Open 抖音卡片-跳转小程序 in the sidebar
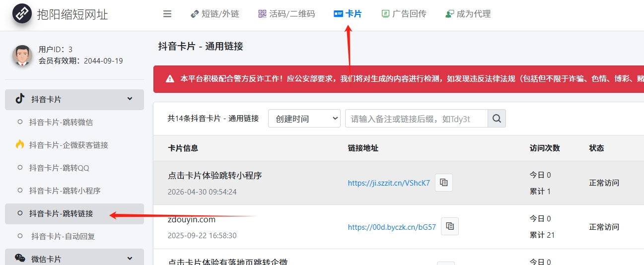This screenshot has height=265, width=644. point(65,191)
